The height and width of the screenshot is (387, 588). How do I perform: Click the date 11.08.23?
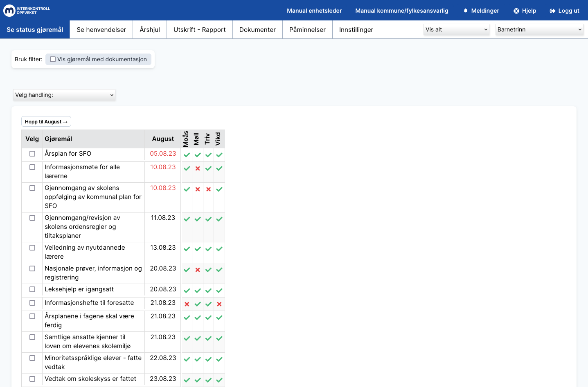[163, 218]
